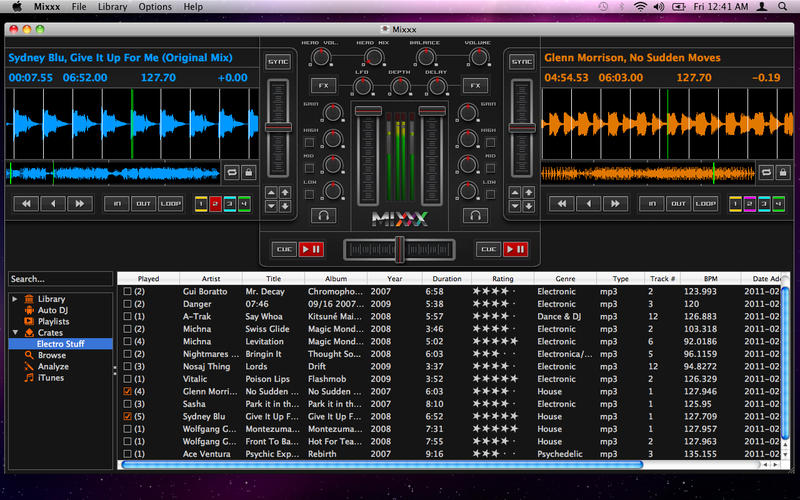The height and width of the screenshot is (500, 800).
Task: Click the left deck LOOP button
Action: [x=171, y=204]
